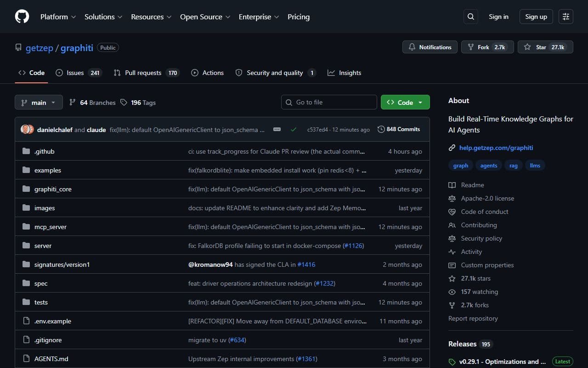View the green check status of latest commit
Screen dimensions: 588x368
(293, 129)
